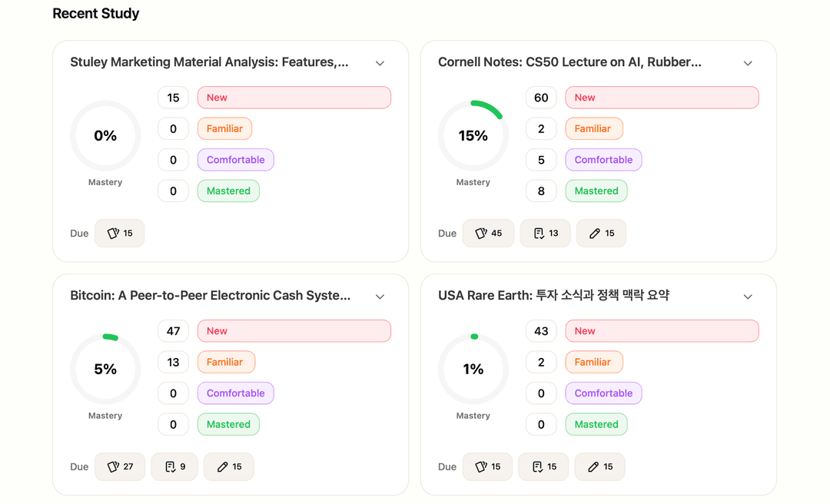Expand the Stuley Marketing Material Analysis card
This screenshot has height=504, width=830.
[380, 63]
